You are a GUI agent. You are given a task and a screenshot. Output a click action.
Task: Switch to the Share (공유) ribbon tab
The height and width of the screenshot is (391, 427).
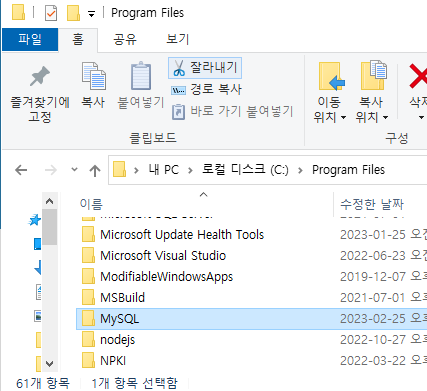125,40
